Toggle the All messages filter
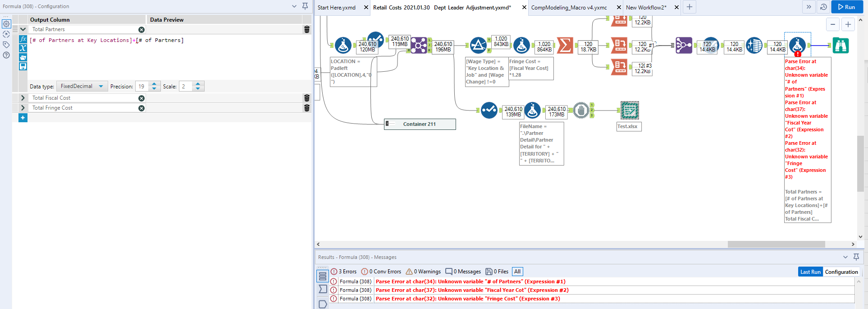Viewport: 868px width, 309px height. (x=517, y=272)
